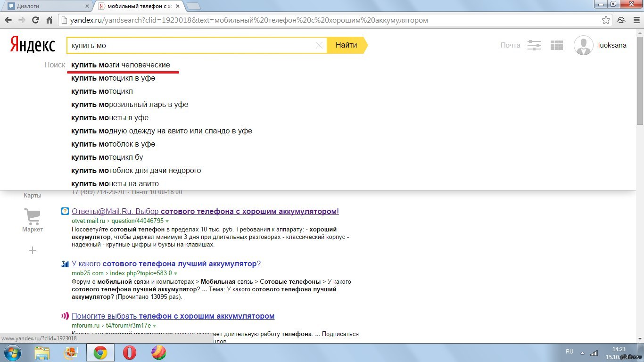Clear the search field with the X icon
Viewport: 644px width, 362px height.
319,45
